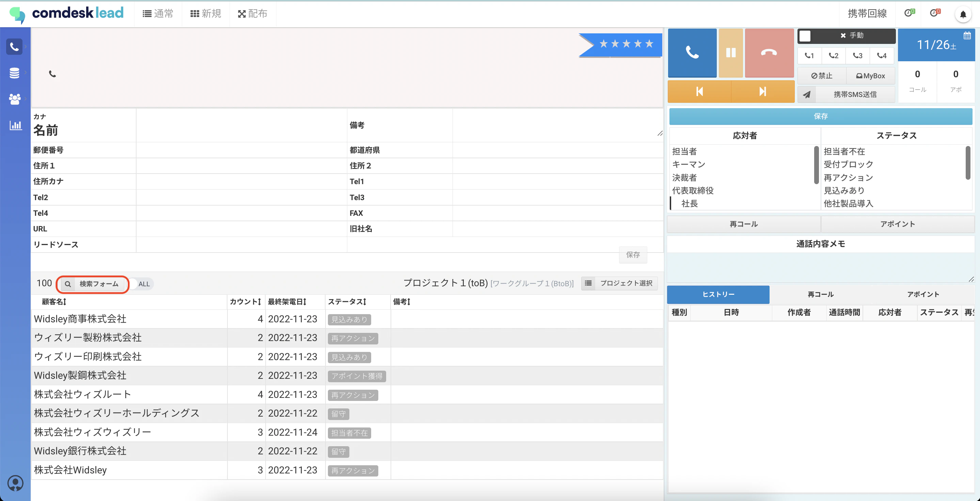Pause the call with the pause button
Viewport: 980px width, 501px height.
[730, 52]
